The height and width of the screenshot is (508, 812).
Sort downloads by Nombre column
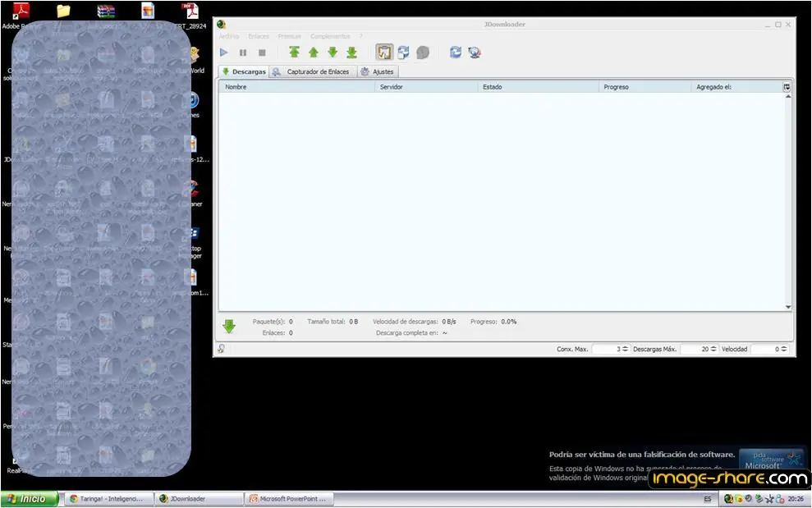(x=296, y=87)
